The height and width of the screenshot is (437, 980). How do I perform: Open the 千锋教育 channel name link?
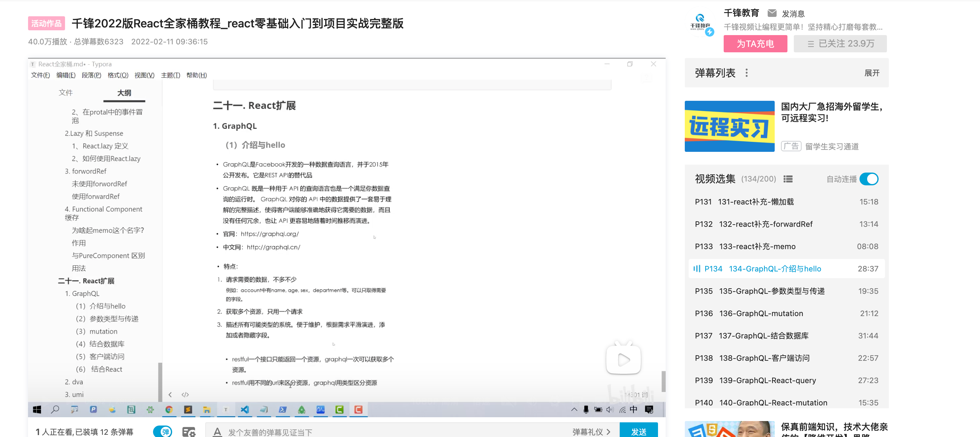[x=741, y=13]
